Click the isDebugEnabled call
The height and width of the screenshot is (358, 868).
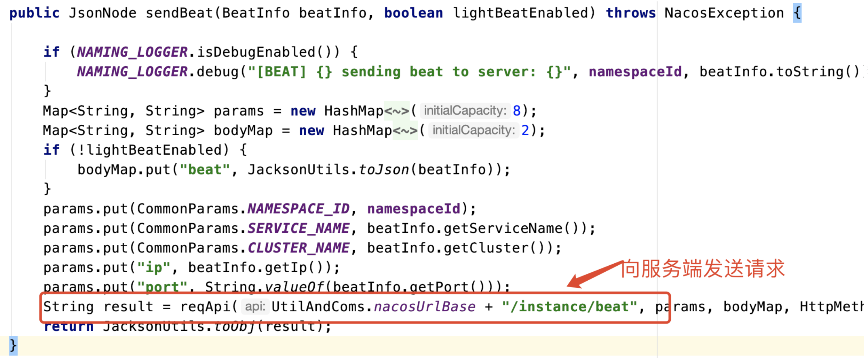[257, 52]
